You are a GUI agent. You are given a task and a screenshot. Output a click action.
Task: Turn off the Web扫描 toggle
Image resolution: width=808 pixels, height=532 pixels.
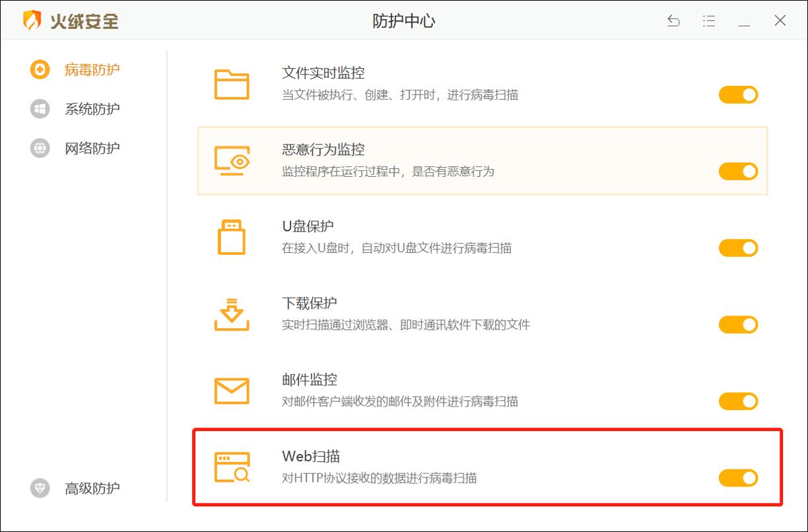[x=738, y=478]
